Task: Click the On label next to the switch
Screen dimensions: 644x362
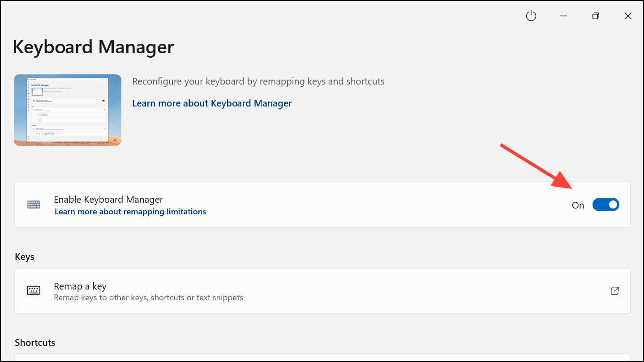Action: 578,205
